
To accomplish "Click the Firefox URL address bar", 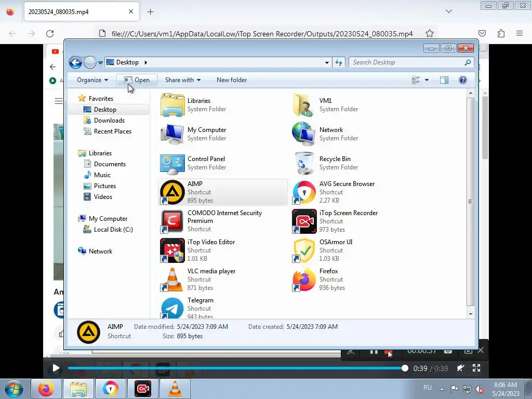I will [x=262, y=34].
